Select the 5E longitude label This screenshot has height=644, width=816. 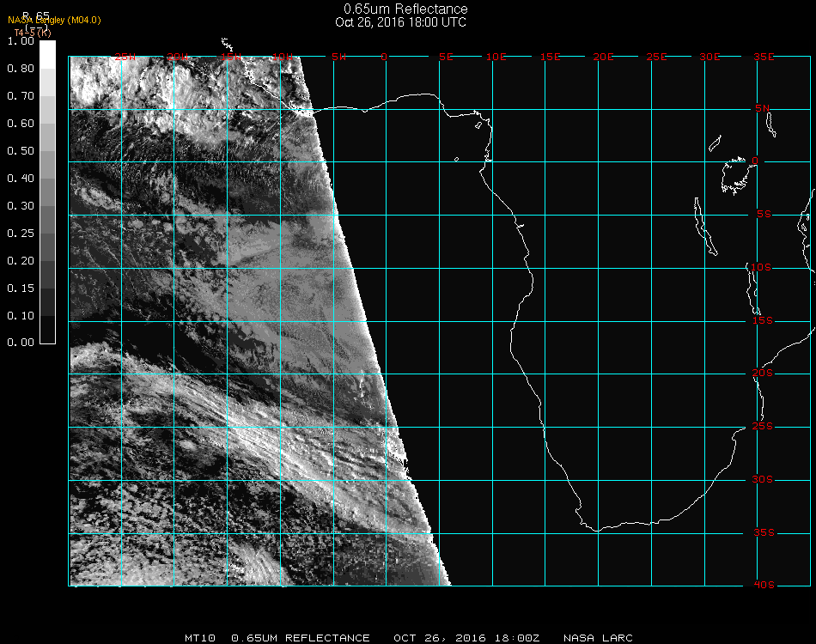coord(446,57)
